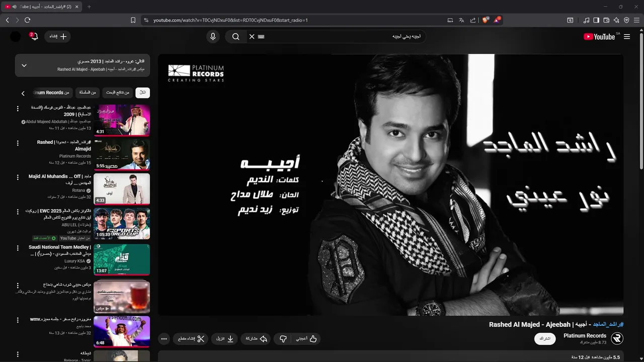The width and height of the screenshot is (644, 362).
Task: Play the Saudi medley 13:07 thumbnail
Action: (122, 259)
